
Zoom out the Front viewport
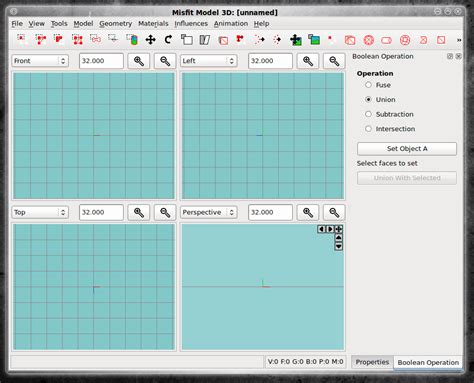[165, 61]
